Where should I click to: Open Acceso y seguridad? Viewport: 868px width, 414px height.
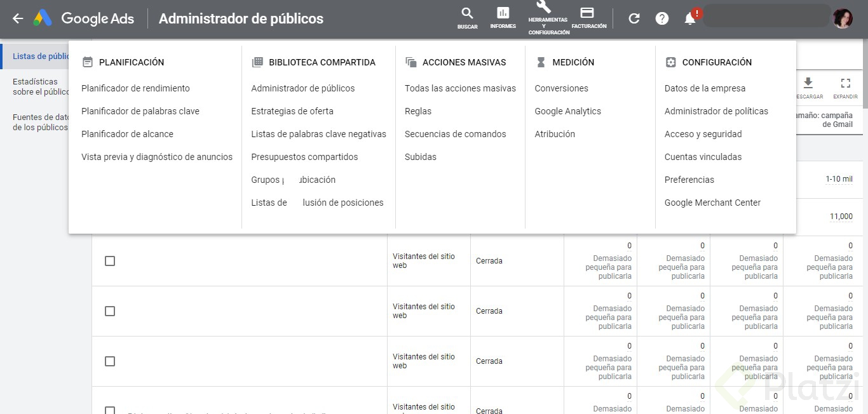[x=703, y=134]
